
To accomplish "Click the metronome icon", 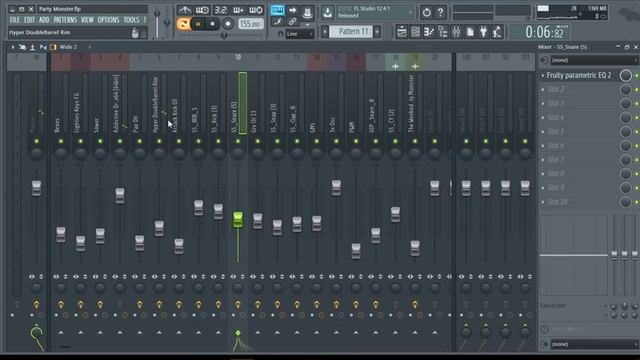I will (x=184, y=10).
